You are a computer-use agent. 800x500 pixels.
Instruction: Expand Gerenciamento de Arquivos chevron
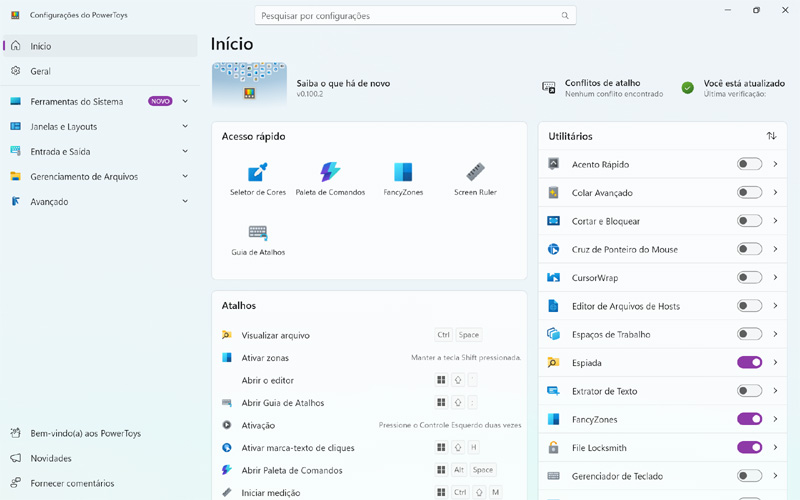185,176
